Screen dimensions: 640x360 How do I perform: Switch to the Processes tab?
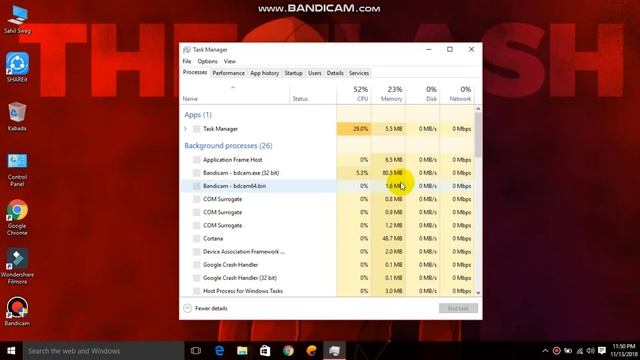[195, 72]
